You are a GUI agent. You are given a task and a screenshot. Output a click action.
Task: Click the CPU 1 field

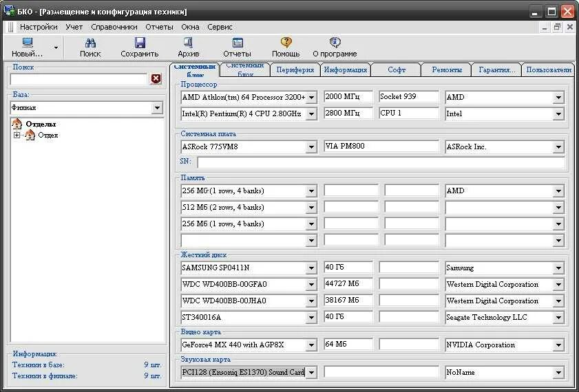click(x=409, y=113)
